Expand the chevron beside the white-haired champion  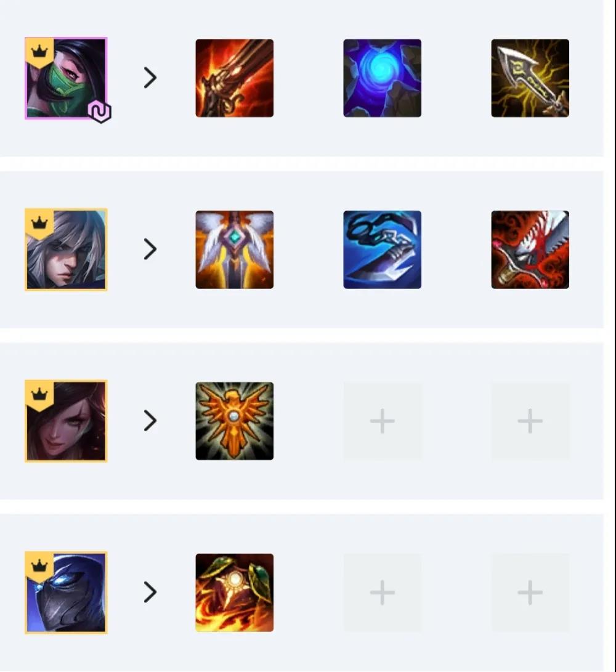(150, 249)
